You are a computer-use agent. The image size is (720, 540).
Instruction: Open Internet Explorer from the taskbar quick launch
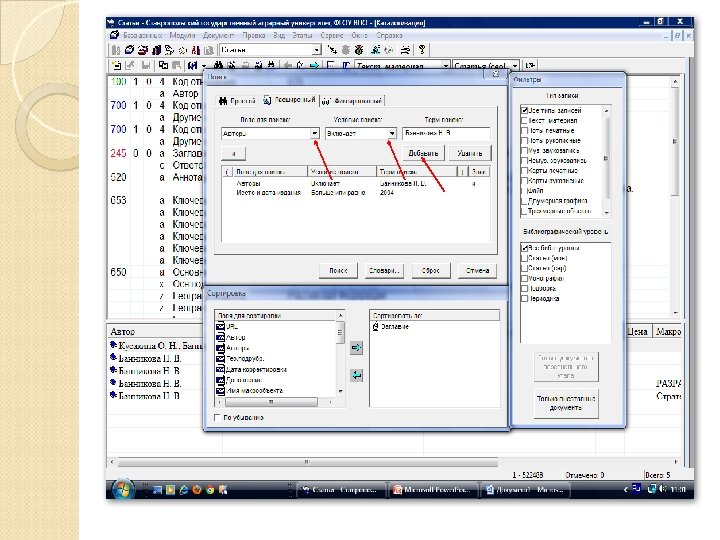(x=184, y=490)
